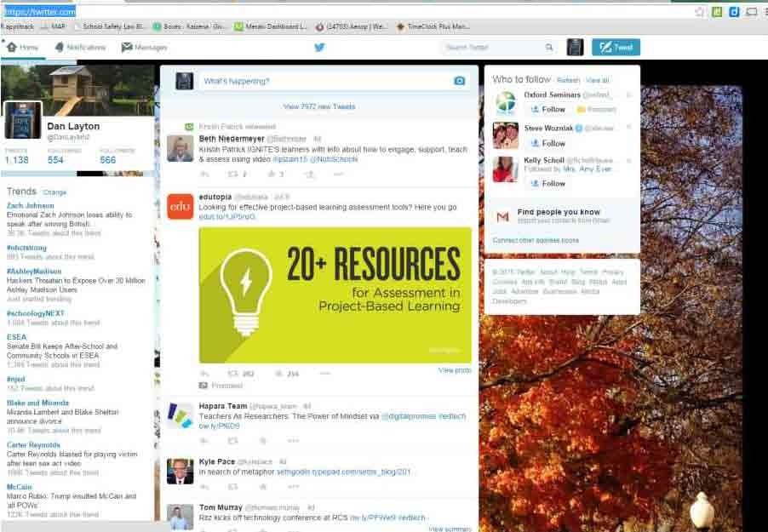Refresh the Who to follow list
Viewport: 768px width, 532px height.
[x=568, y=80]
